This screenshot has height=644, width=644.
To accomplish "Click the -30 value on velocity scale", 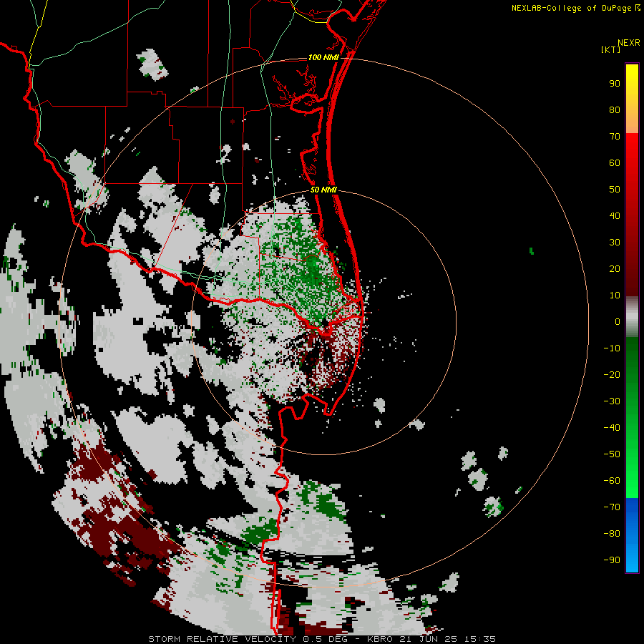I will [612, 401].
